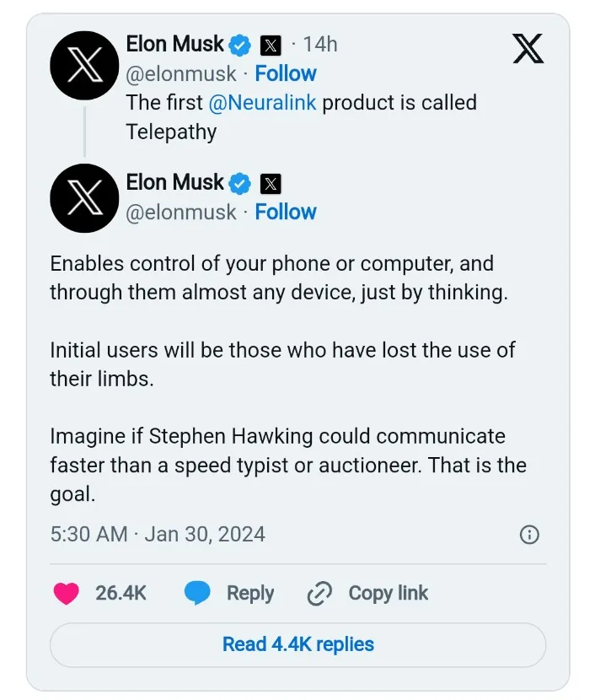Image resolution: width=595 pixels, height=700 pixels.
Task: Click the chain link copy icon
Action: [319, 594]
